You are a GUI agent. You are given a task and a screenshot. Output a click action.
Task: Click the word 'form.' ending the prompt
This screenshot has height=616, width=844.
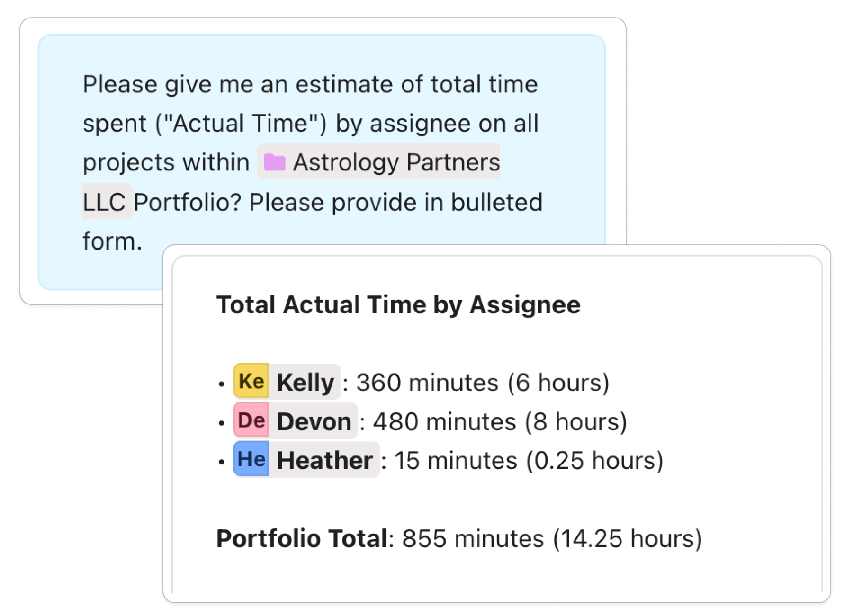point(112,241)
